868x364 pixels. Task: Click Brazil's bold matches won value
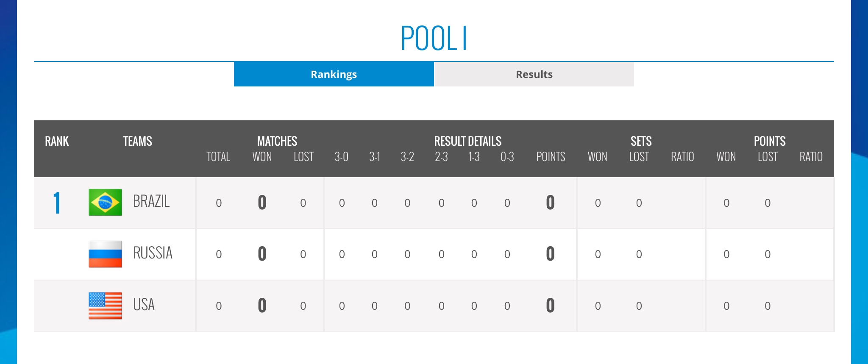262,203
